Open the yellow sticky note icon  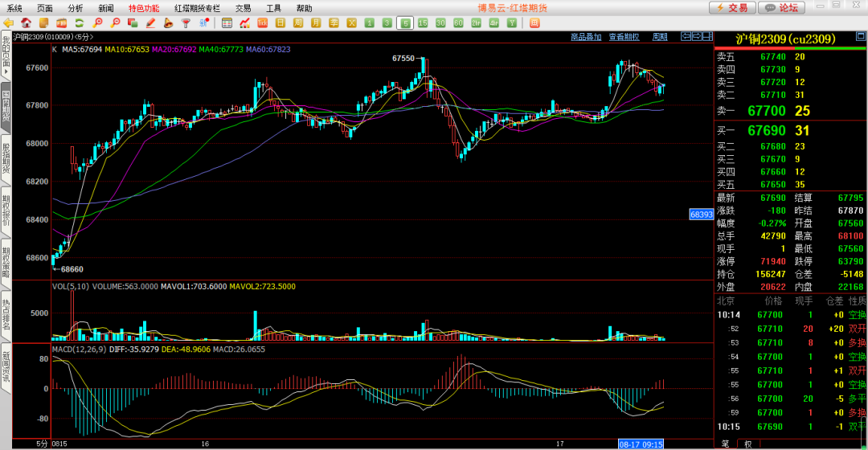point(43,22)
